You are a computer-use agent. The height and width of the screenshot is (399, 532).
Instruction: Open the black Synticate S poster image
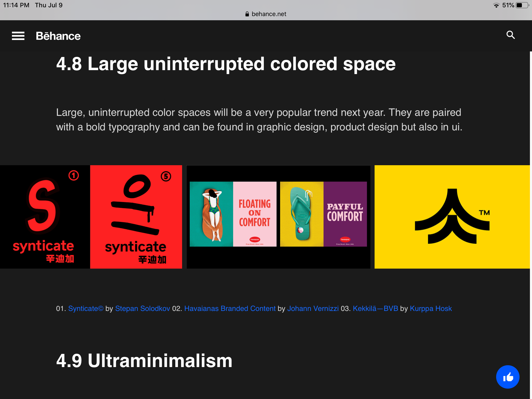[45, 217]
